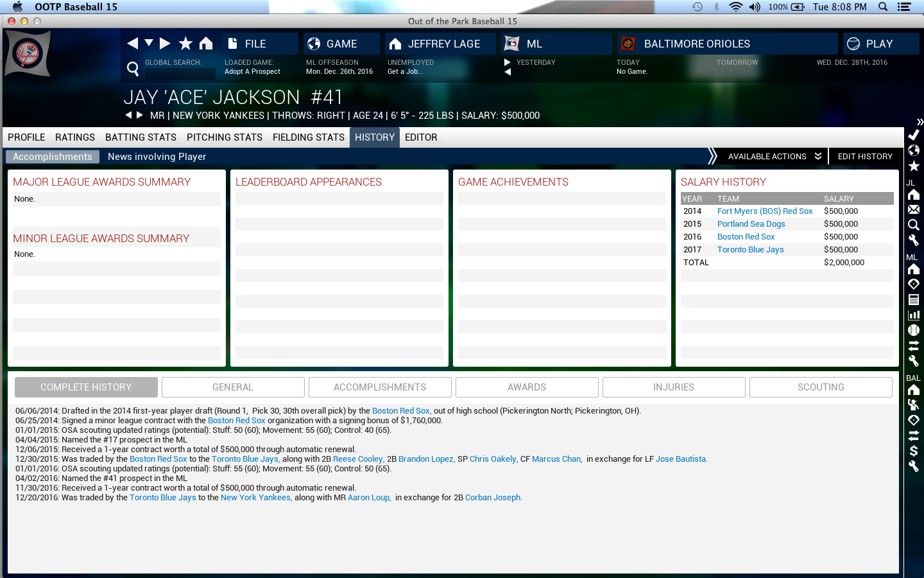Open the BALTIMORE ORIOLES team menu

point(728,44)
